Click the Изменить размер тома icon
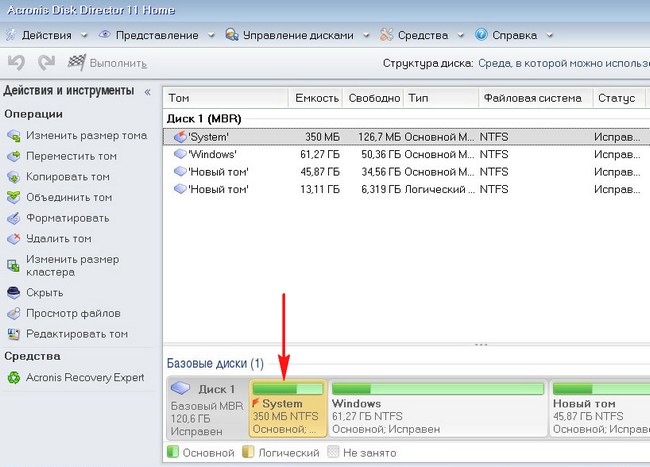This screenshot has height=467, width=650. [x=14, y=136]
